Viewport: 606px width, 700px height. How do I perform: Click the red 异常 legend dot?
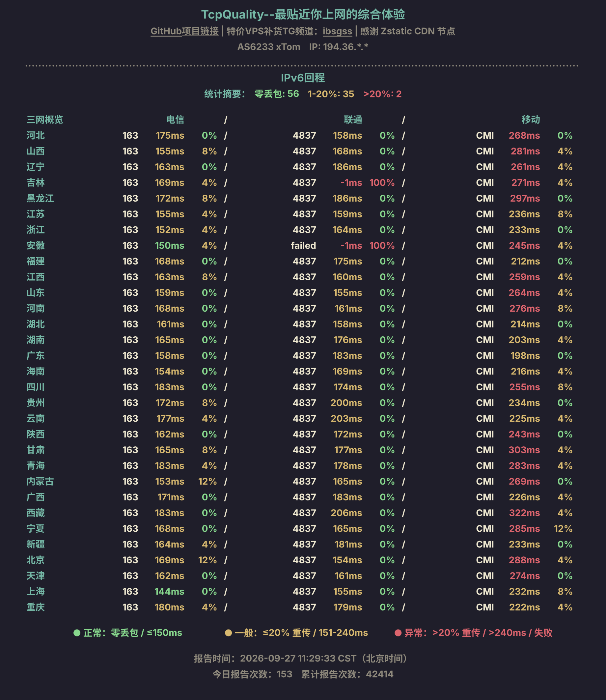click(398, 633)
